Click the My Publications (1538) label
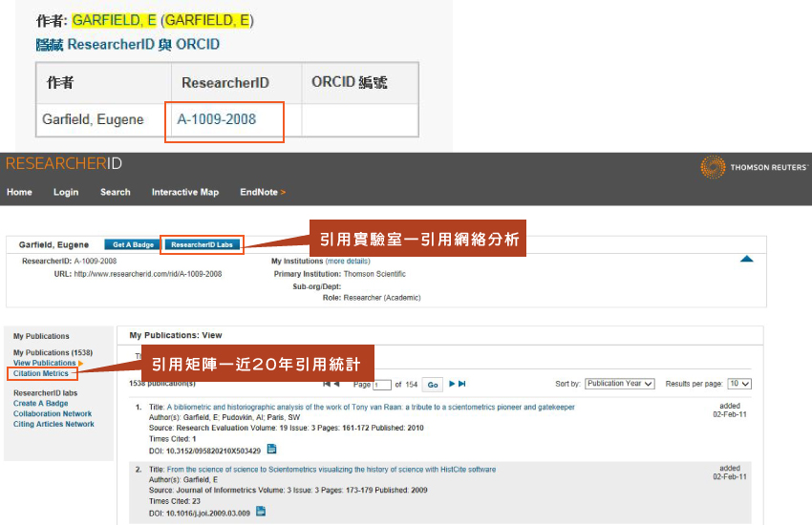The width and height of the screenshot is (812, 525). pyautogui.click(x=53, y=353)
